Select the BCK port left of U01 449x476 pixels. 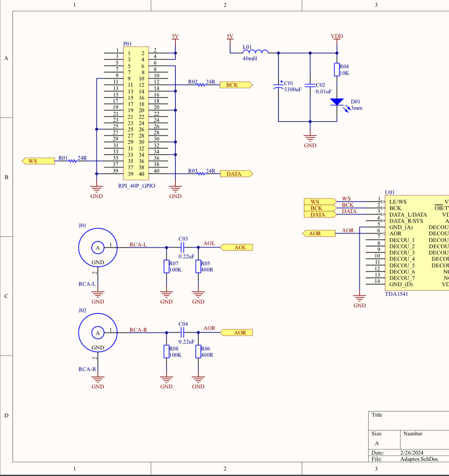[320, 208]
